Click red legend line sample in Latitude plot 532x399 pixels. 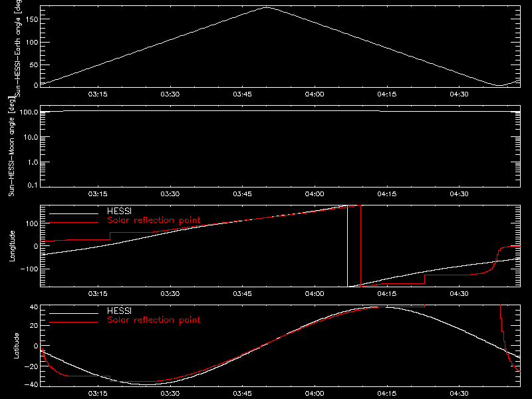pos(74,323)
